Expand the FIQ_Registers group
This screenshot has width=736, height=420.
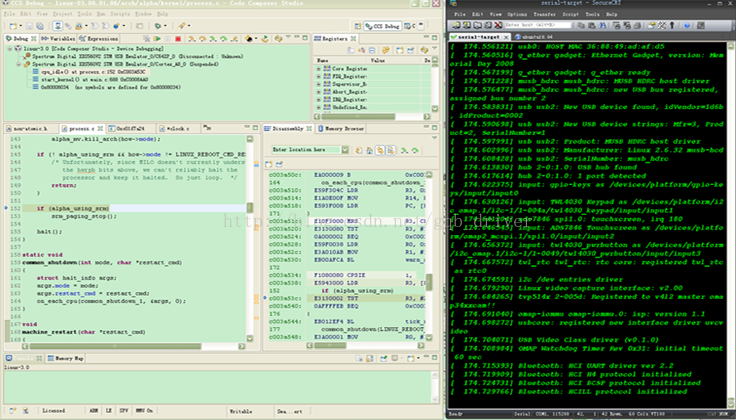[x=318, y=76]
